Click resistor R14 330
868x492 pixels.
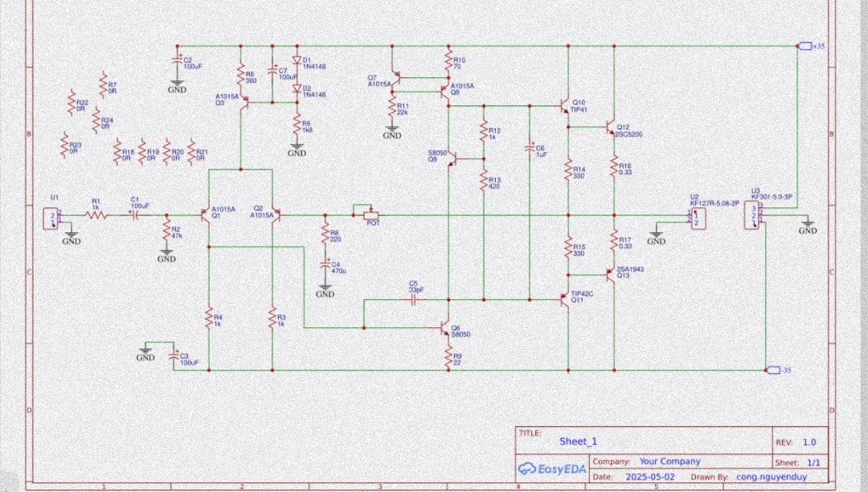[568, 170]
